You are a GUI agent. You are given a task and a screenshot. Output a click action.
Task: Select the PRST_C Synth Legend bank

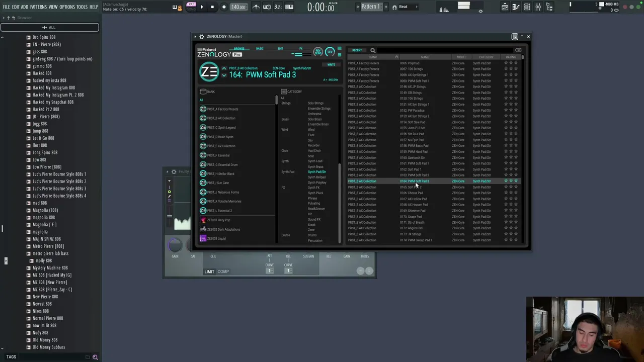pos(221,128)
